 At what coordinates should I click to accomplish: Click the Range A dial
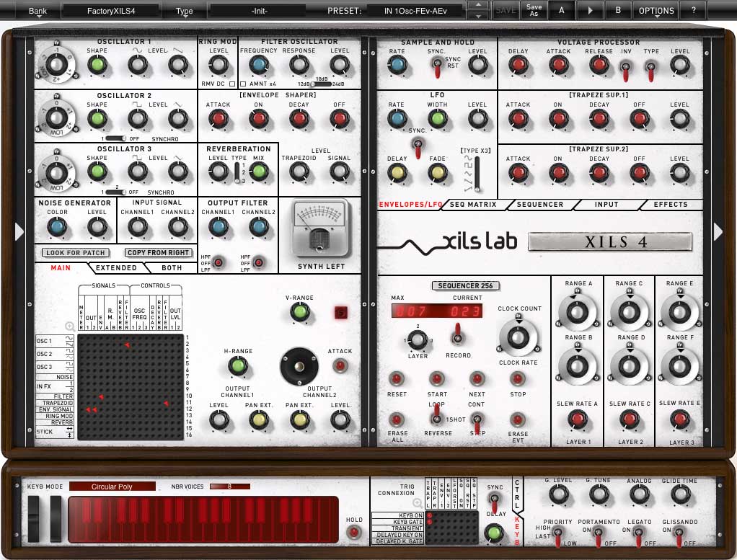pyautogui.click(x=577, y=312)
